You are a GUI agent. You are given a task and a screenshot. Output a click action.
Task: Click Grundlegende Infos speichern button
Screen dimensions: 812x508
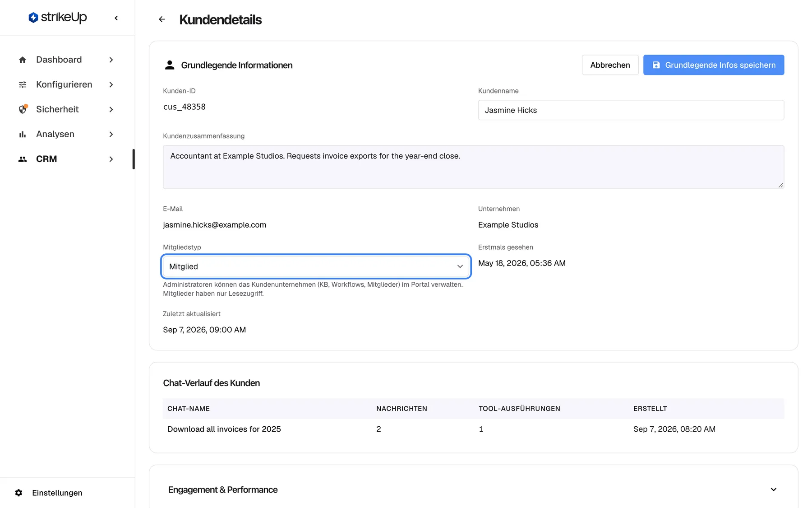click(714, 65)
